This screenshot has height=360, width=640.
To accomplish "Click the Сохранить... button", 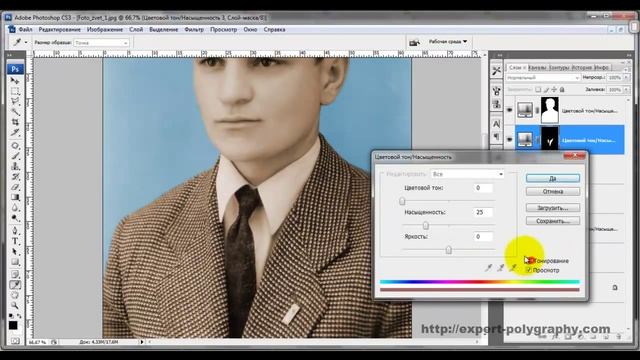I will pos(553,221).
